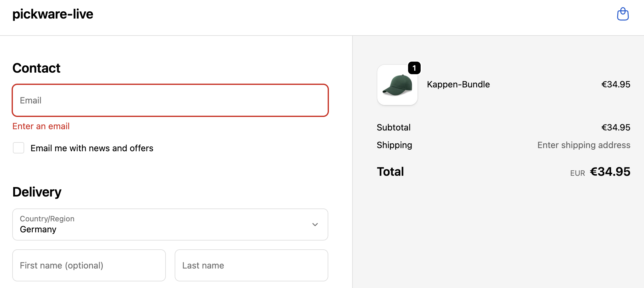This screenshot has height=288, width=644.
Task: Click the Contact section heading
Action: tap(36, 68)
